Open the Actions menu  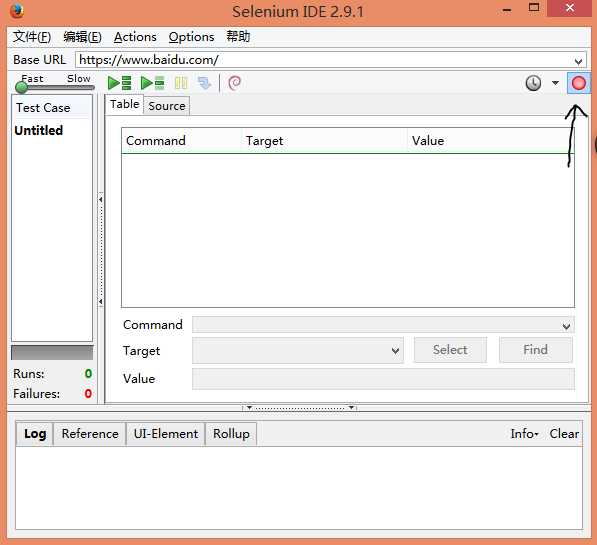pyautogui.click(x=135, y=37)
